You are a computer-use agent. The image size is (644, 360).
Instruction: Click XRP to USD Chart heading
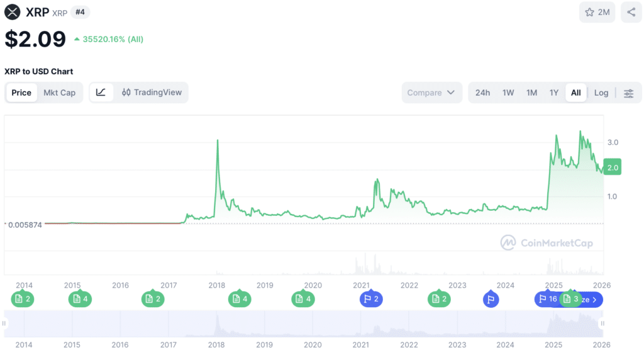(x=38, y=71)
